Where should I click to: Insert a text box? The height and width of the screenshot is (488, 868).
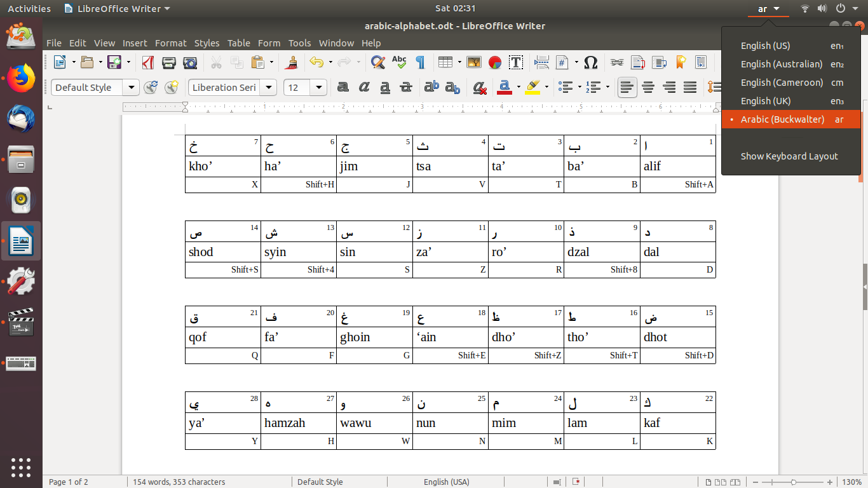pos(516,62)
